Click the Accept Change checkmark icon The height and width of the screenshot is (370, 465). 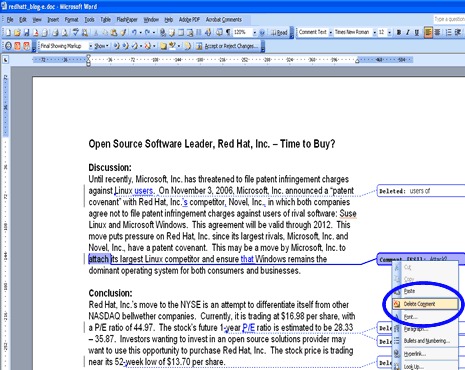135,46
